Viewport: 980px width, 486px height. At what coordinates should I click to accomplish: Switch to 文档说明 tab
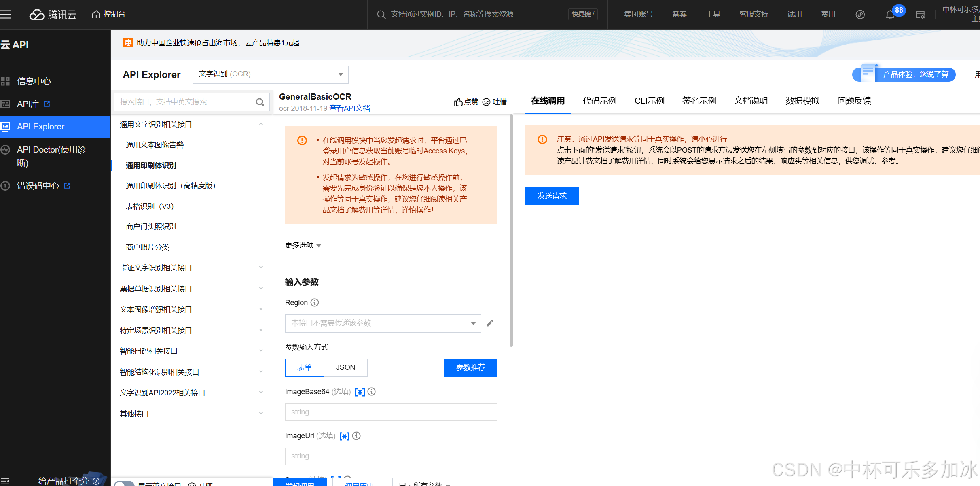(751, 101)
